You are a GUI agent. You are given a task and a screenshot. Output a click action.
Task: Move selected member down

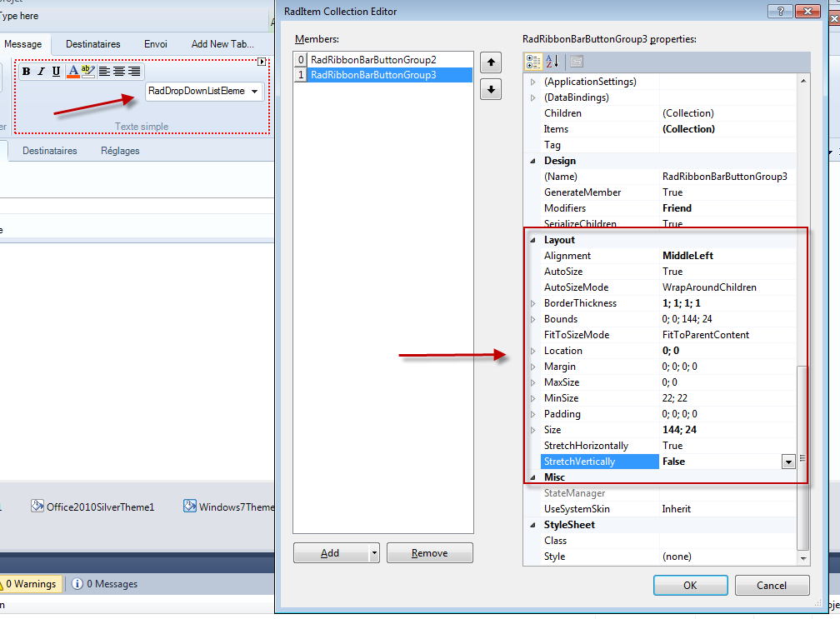[x=491, y=89]
